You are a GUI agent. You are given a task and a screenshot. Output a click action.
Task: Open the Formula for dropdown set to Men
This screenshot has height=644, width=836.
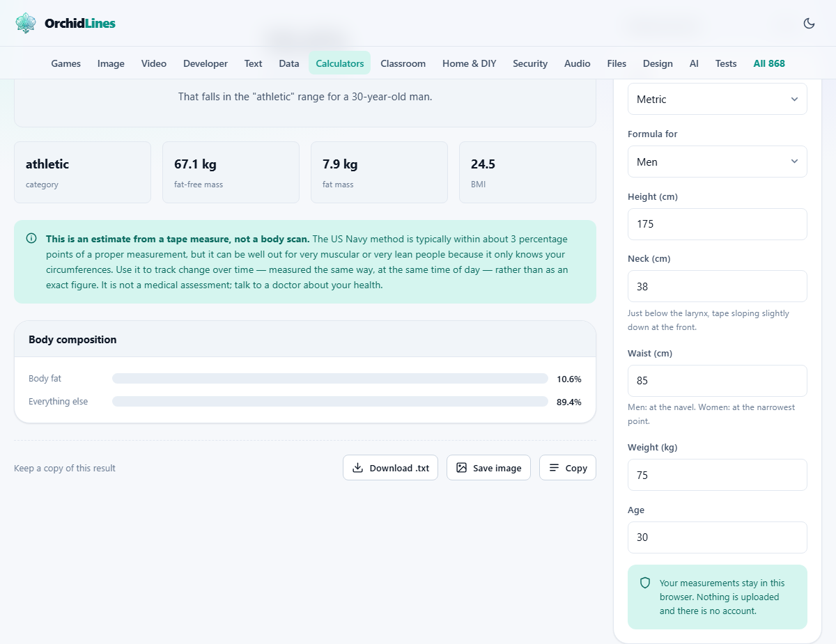[718, 162]
